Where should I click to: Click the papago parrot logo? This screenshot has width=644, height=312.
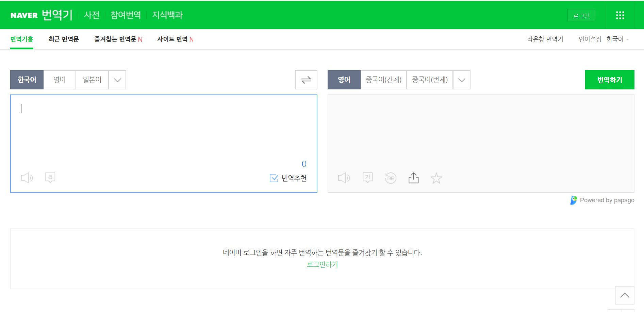point(574,200)
